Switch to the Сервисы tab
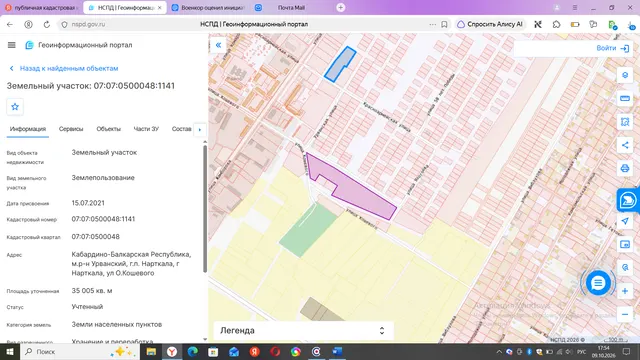Screen dimensions: 640x360 [x=71, y=129]
